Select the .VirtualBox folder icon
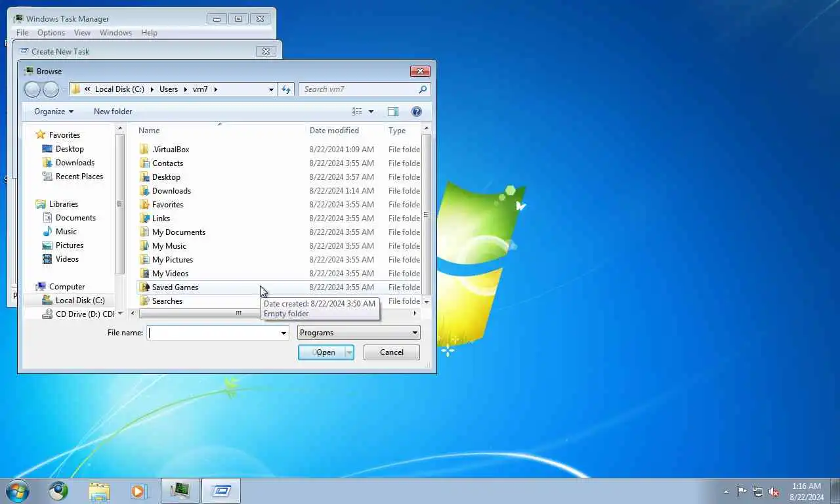Screen dimensions: 840x504 144,150
